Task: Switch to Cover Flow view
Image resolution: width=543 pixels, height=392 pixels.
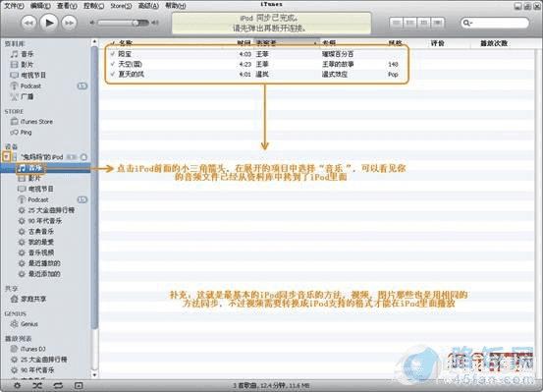Action: coord(437,23)
